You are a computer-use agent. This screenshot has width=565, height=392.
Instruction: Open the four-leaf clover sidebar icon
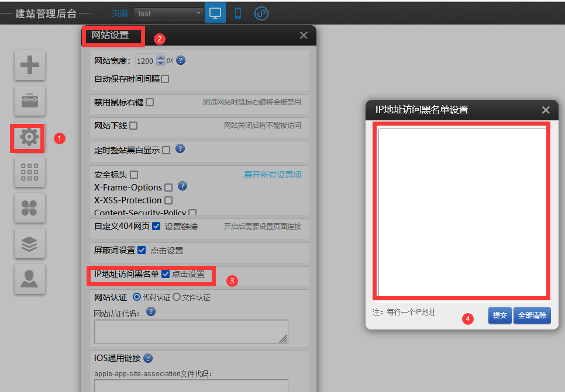point(30,208)
